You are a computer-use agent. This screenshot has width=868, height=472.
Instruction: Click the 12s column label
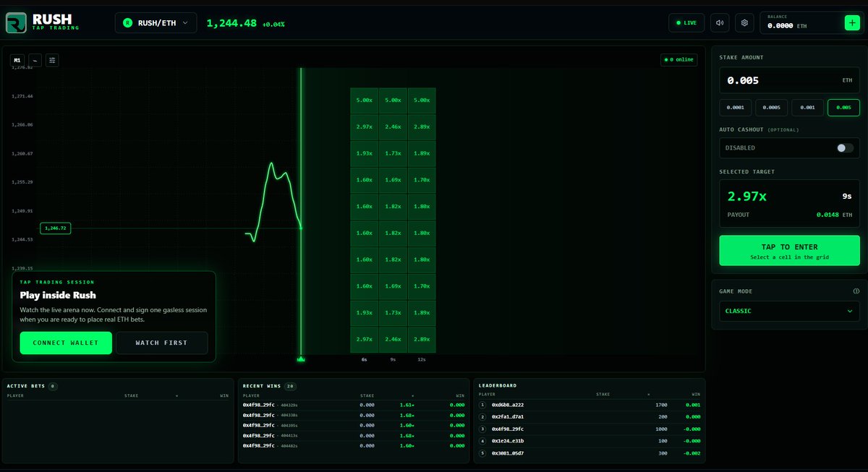422,359
